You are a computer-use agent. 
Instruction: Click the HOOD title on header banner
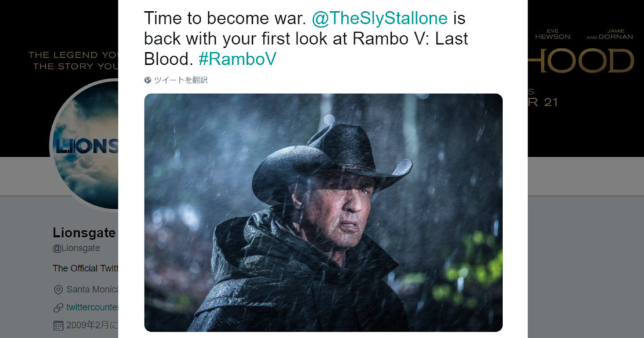point(581,61)
